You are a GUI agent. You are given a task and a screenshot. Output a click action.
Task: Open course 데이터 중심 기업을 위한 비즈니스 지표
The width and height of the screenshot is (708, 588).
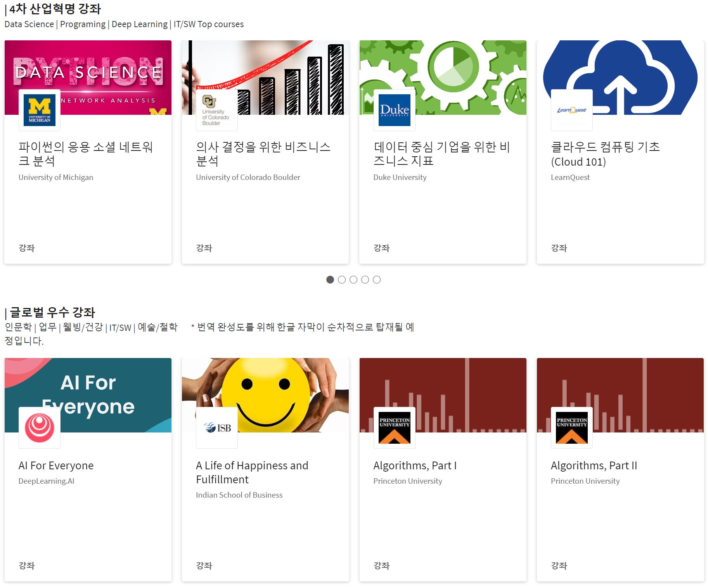pyautogui.click(x=441, y=154)
